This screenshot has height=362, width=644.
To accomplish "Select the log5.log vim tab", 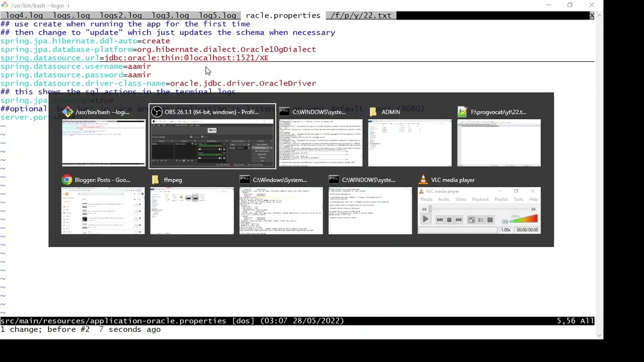I will pos(217,16).
